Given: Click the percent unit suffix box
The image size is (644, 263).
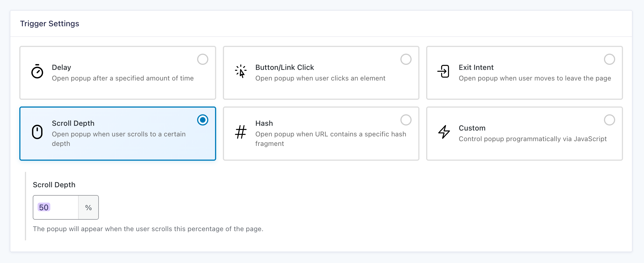Looking at the screenshot, I should (x=88, y=207).
